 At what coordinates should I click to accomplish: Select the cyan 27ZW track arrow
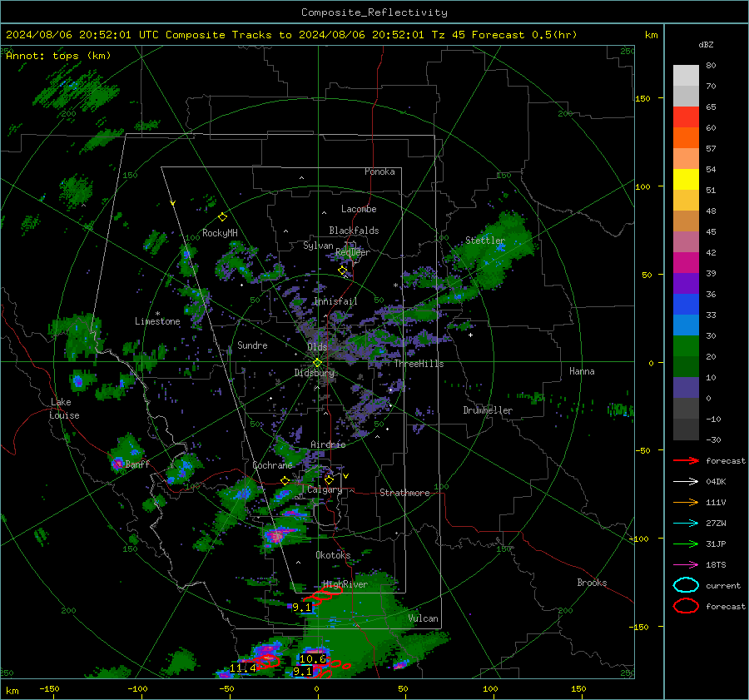click(x=686, y=524)
